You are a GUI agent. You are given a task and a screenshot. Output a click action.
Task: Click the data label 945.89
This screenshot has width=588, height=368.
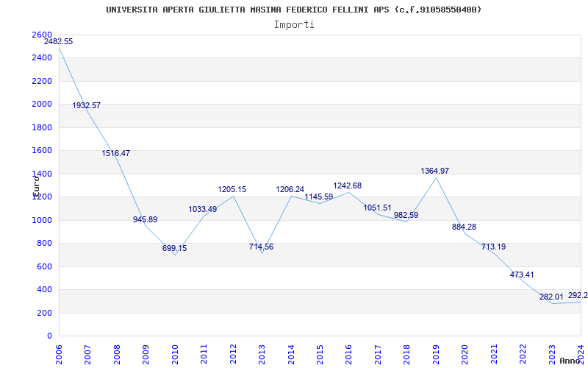pos(145,219)
